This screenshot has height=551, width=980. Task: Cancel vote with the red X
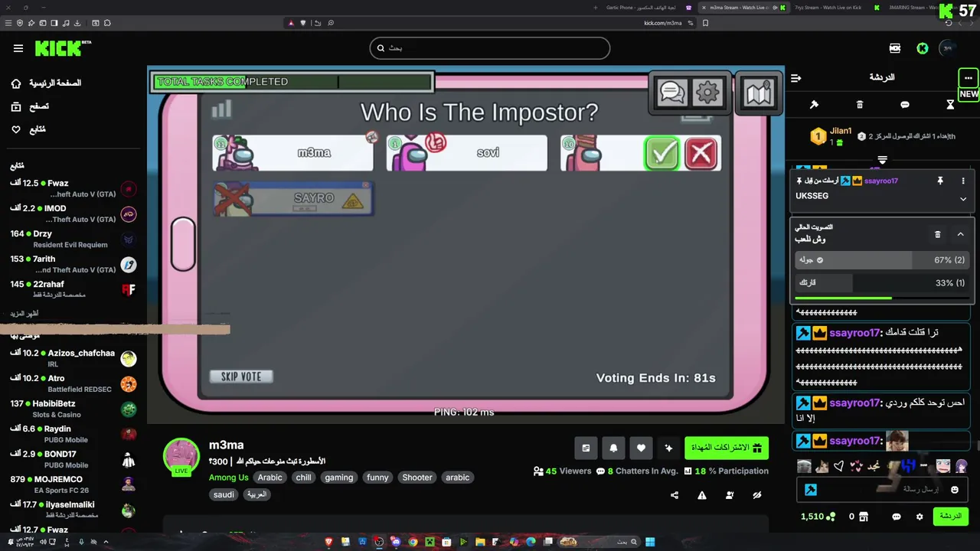point(701,154)
